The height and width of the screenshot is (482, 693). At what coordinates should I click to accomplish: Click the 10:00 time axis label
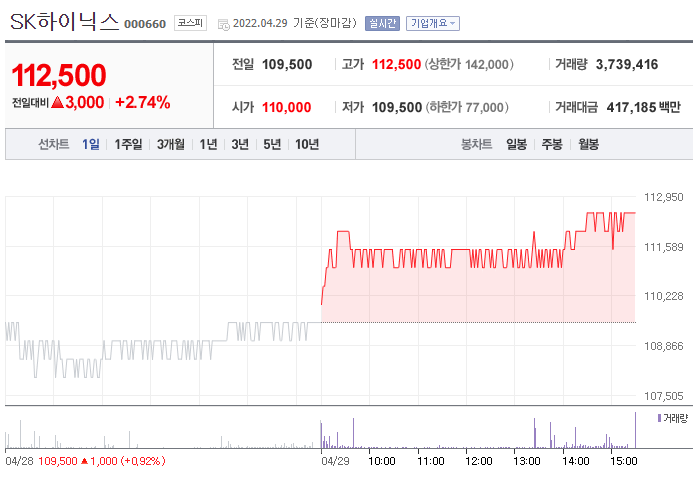tap(382, 461)
